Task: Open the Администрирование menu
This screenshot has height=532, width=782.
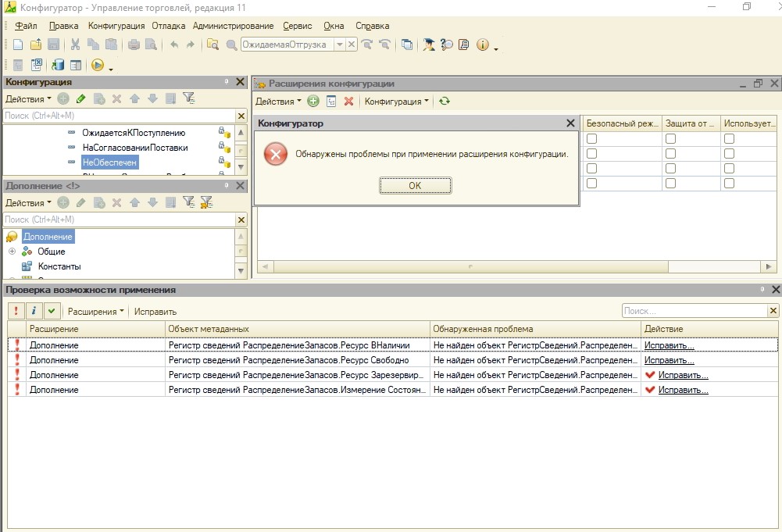Action: (233, 26)
